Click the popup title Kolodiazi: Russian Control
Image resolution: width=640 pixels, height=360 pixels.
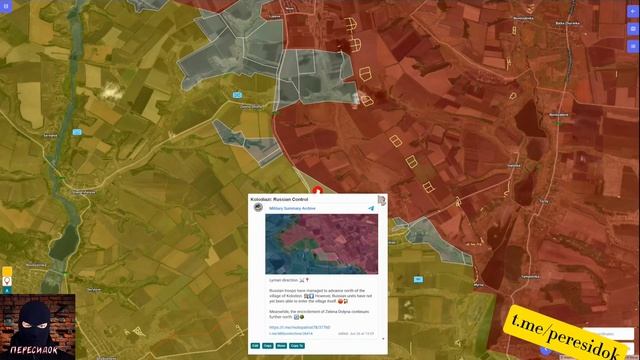[x=279, y=199]
